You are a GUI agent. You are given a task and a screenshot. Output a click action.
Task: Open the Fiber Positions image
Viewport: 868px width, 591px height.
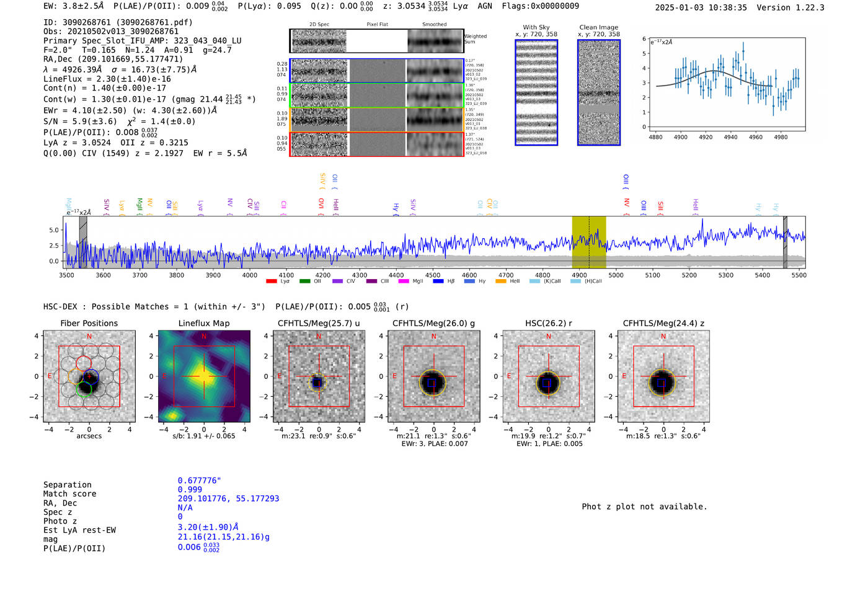point(89,376)
